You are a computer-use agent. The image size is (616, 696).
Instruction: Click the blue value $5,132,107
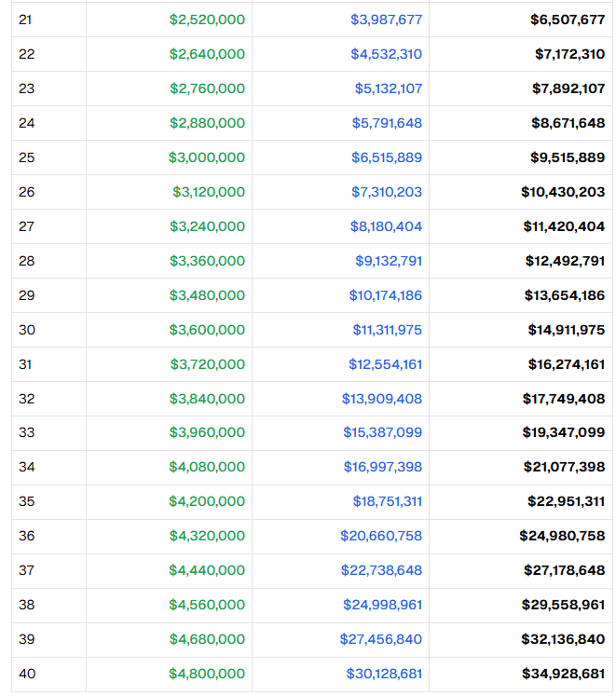388,89
